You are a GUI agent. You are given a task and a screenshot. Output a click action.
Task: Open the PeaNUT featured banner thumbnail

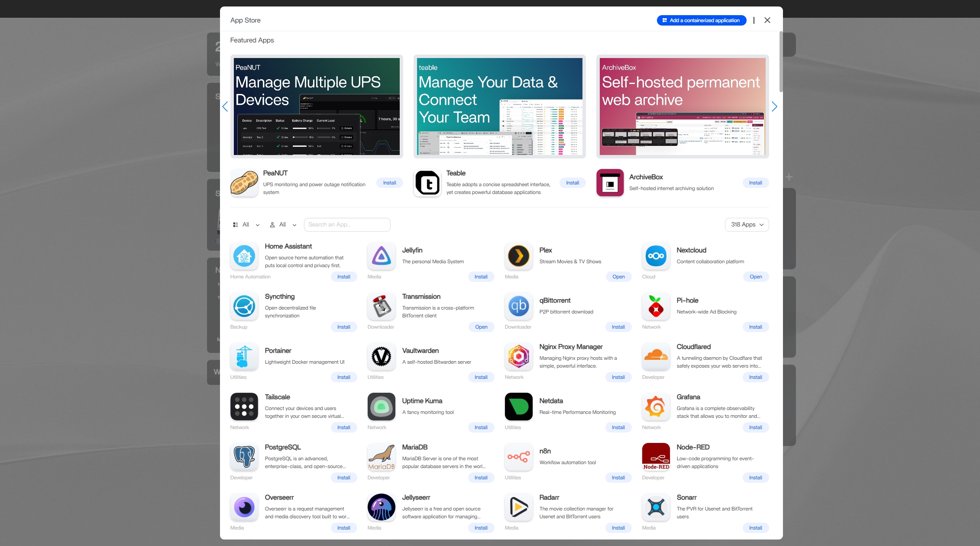317,107
